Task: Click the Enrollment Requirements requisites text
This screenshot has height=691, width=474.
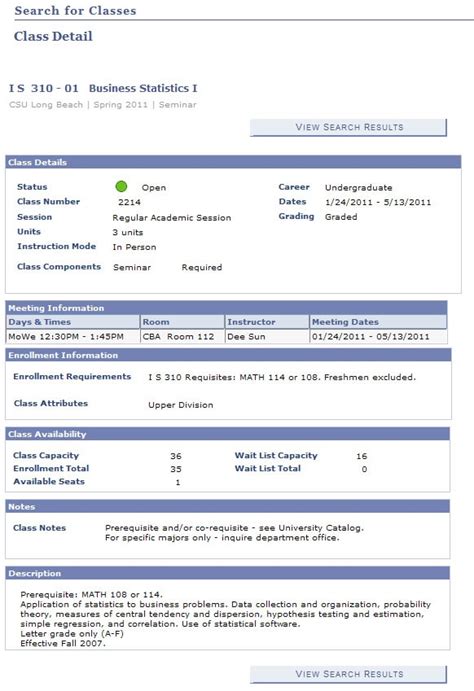Action: tap(282, 377)
